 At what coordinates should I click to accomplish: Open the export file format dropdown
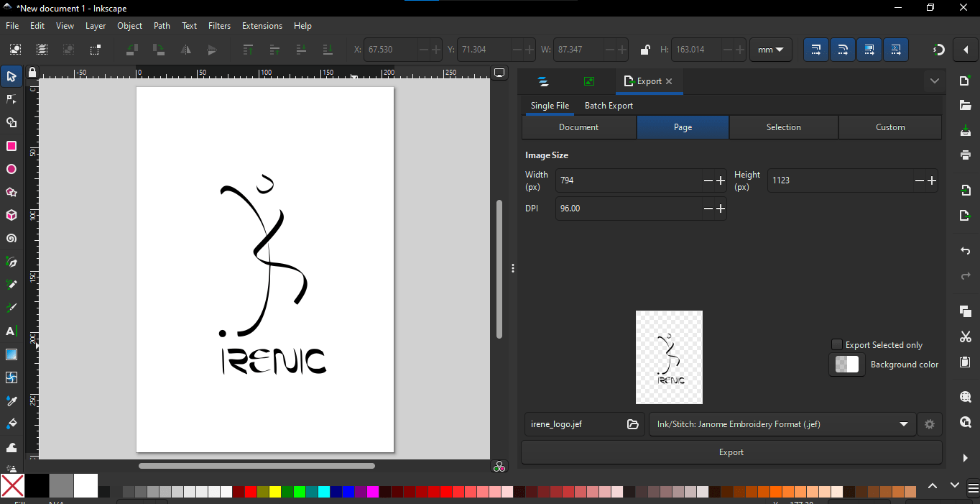[x=782, y=424]
